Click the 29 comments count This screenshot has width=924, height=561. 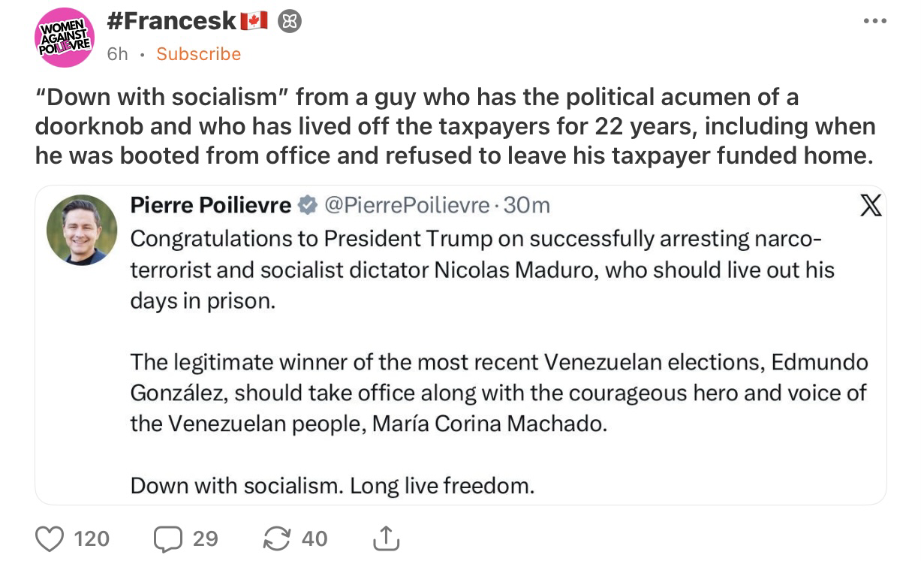[x=205, y=538]
